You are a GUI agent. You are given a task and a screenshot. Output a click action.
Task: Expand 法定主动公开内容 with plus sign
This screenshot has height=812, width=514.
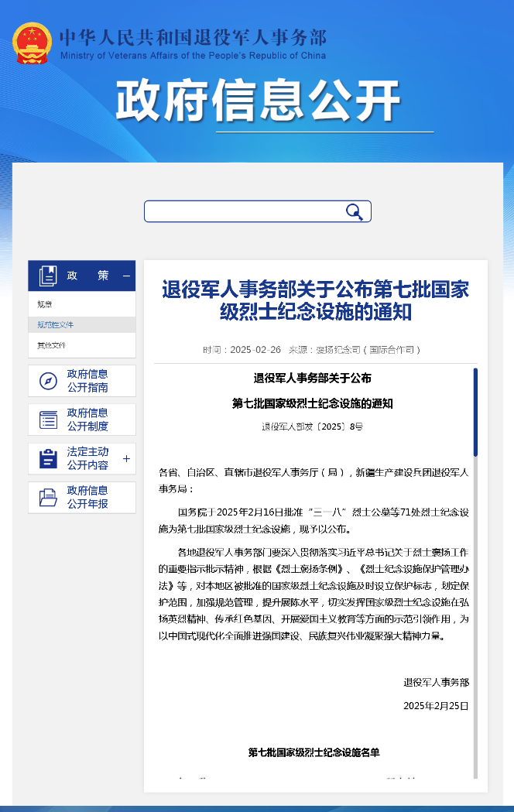tap(126, 459)
